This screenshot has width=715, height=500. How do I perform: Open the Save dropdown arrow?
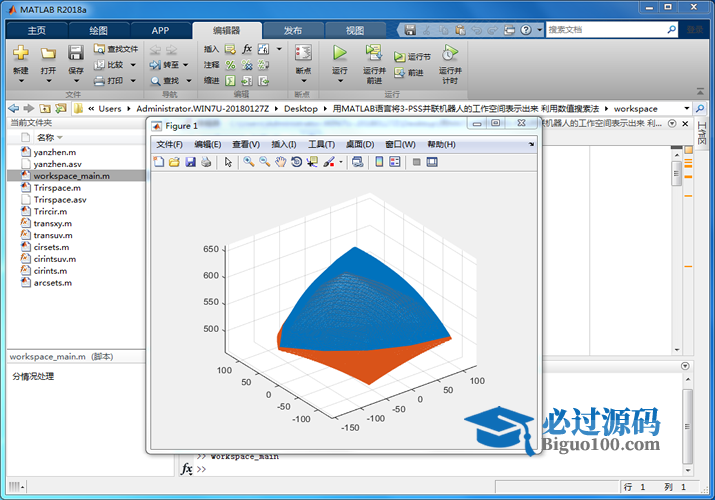[76, 81]
